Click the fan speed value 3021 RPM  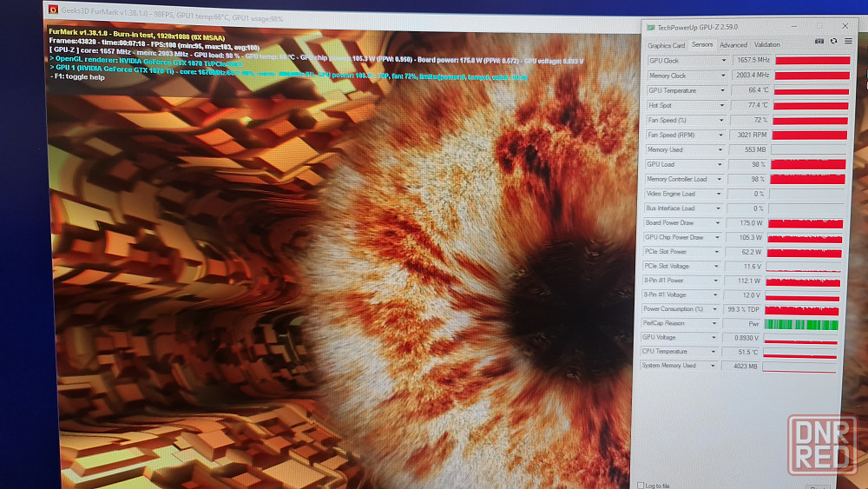point(750,135)
